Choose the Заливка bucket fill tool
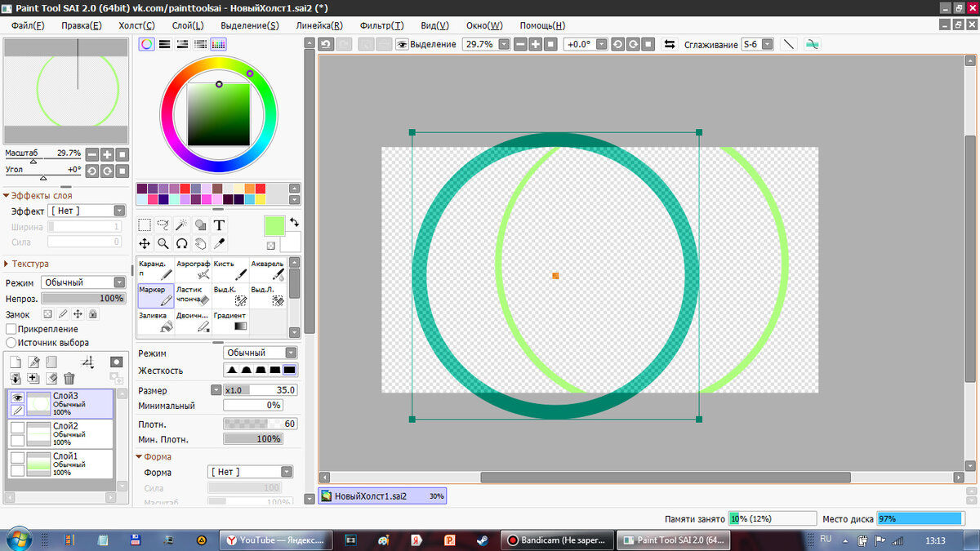 [155, 321]
